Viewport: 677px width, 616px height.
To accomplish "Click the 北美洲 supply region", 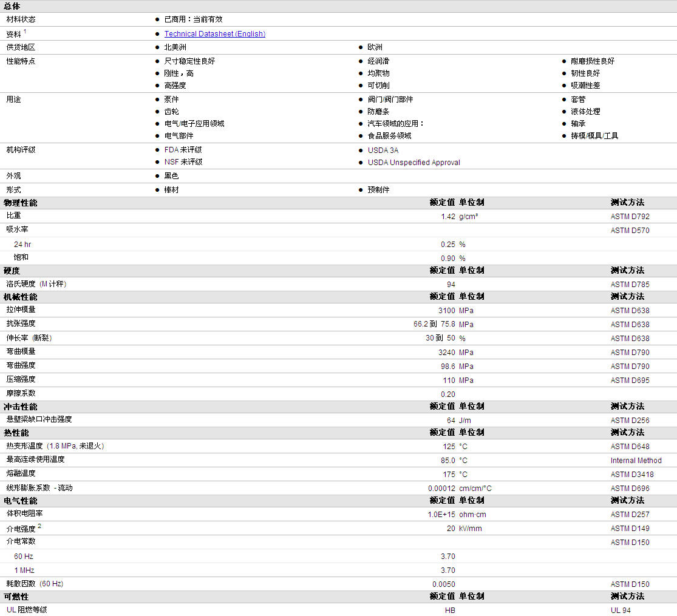I will click(175, 47).
